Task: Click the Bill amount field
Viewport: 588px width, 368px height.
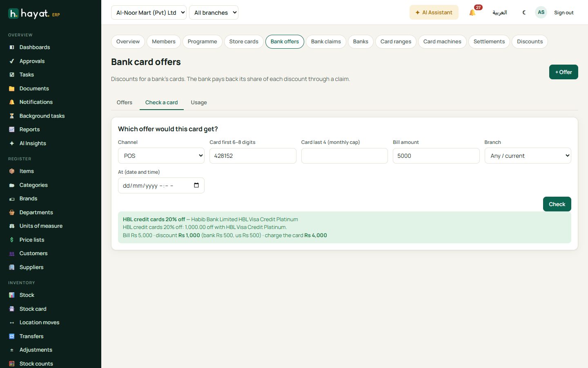Action: pyautogui.click(x=436, y=156)
